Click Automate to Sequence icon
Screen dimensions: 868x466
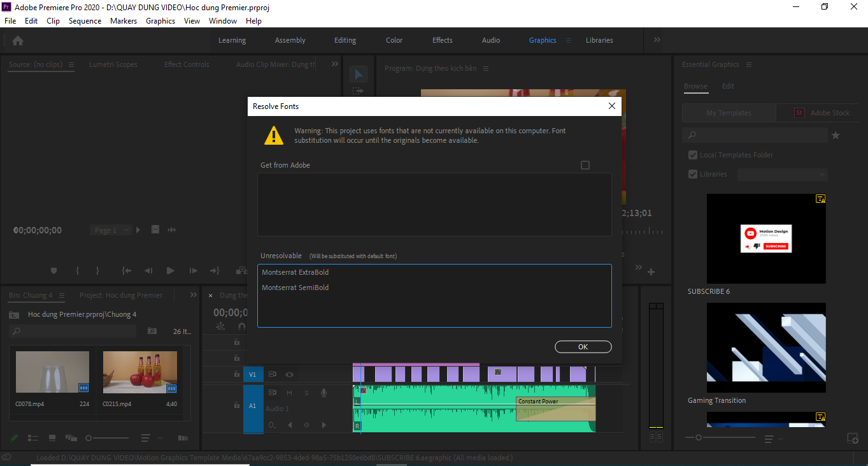[x=183, y=438]
